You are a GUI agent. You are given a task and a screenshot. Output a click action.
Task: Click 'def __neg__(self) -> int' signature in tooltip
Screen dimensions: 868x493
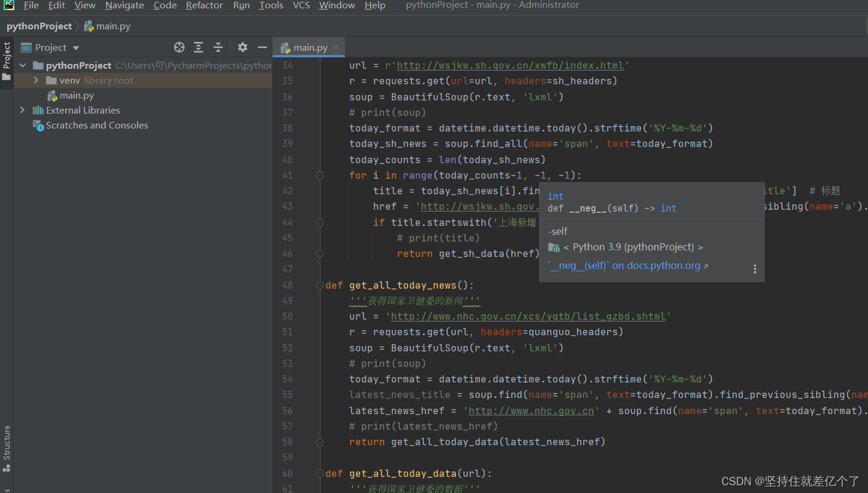(x=612, y=208)
